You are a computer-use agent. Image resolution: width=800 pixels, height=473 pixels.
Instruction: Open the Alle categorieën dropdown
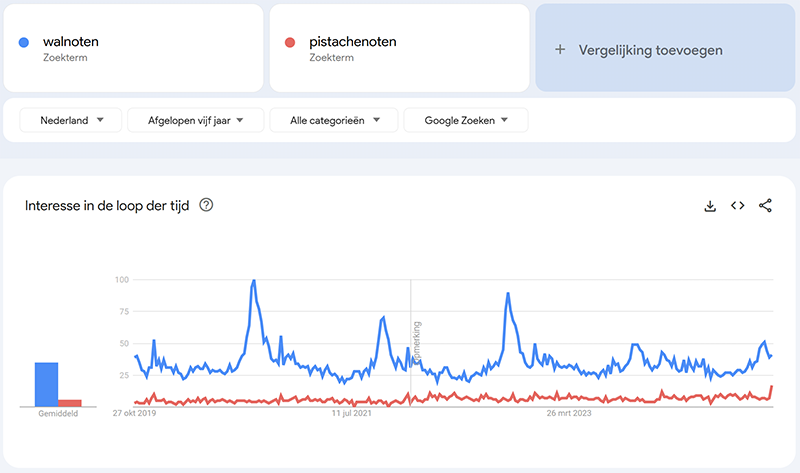[x=334, y=120]
